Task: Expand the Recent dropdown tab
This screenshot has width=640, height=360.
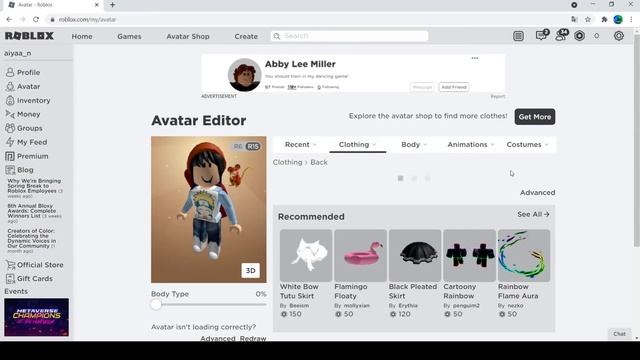Action: [300, 144]
